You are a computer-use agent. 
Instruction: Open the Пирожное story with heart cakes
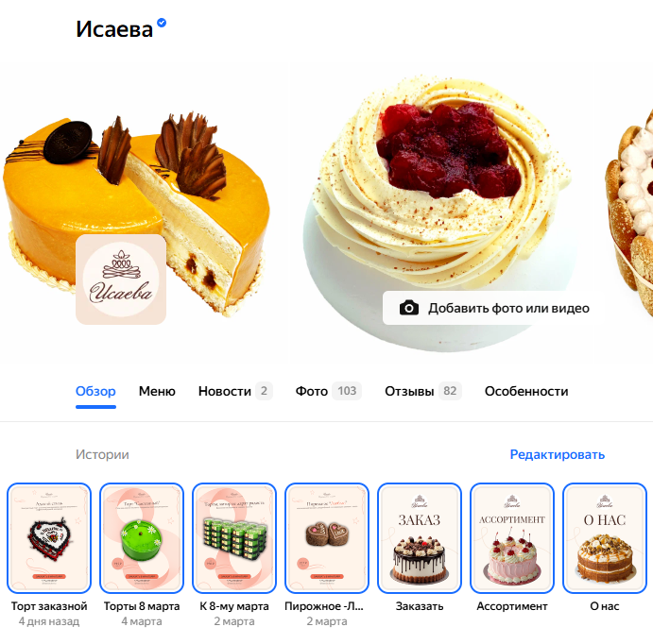[327, 538]
